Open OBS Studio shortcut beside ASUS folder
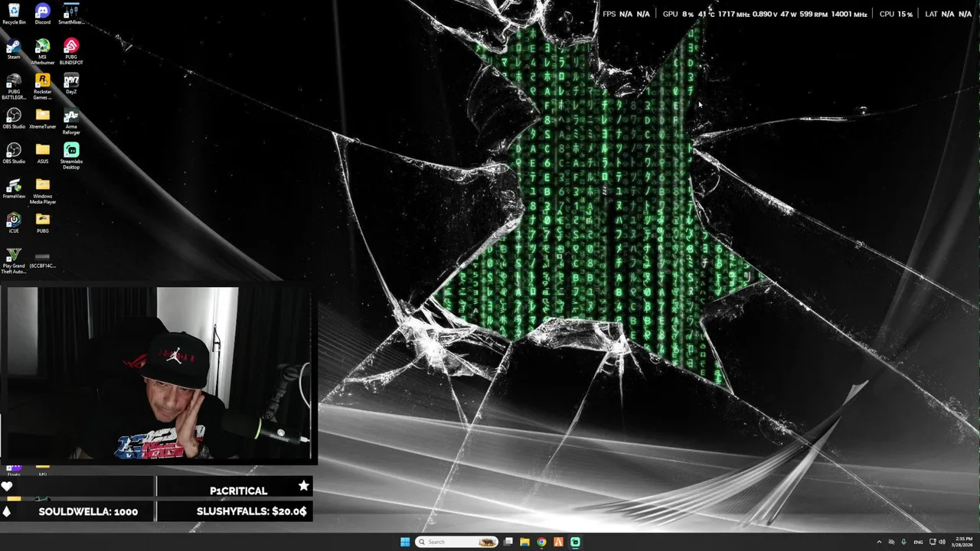 (x=14, y=154)
